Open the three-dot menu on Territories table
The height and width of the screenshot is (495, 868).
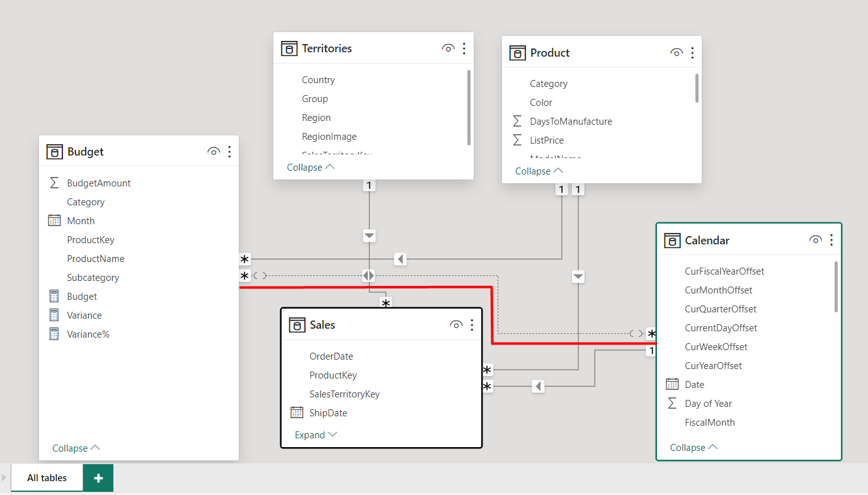(x=464, y=48)
